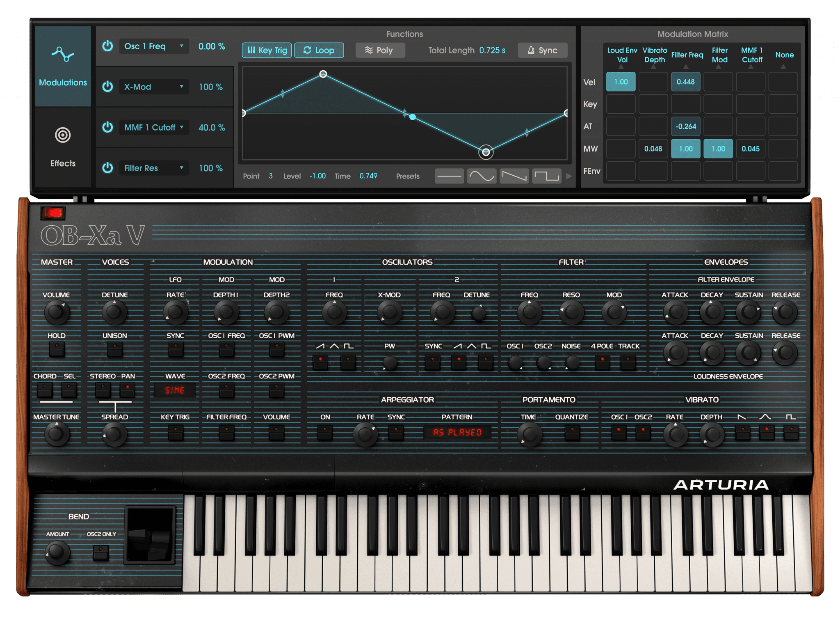
Task: Expand the Filter Res destination dropdown
Action: pyautogui.click(x=154, y=168)
